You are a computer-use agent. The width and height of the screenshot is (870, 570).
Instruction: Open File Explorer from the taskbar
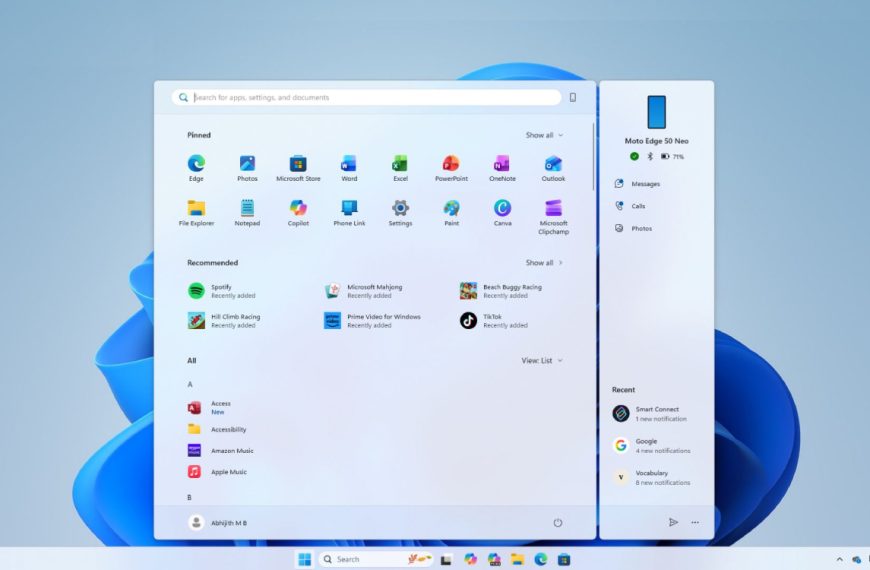point(517,559)
